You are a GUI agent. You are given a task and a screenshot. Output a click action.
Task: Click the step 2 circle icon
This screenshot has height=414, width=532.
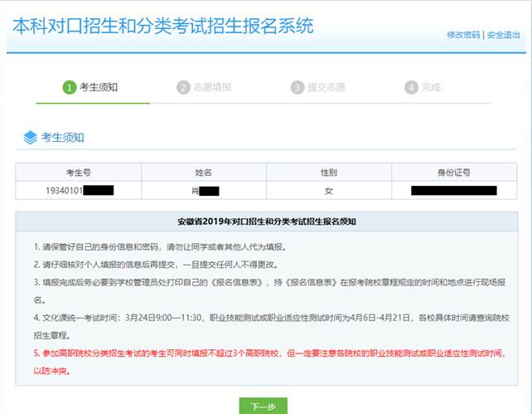tap(183, 87)
